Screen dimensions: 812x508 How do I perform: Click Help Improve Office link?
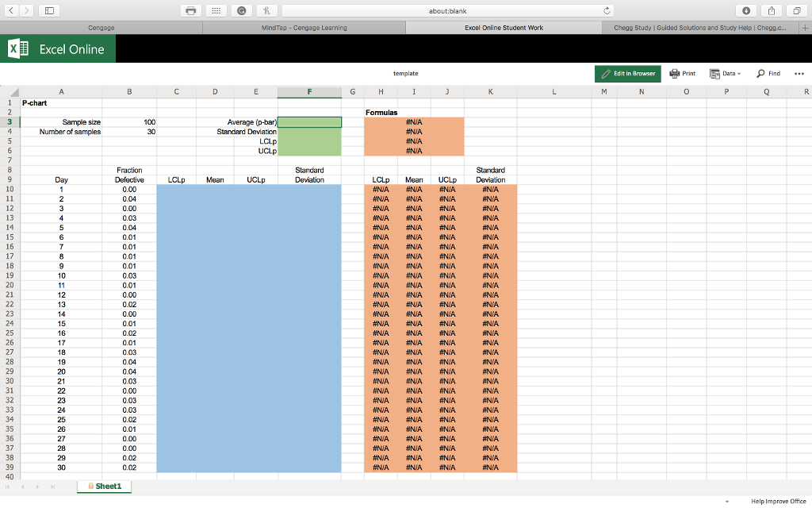tap(779, 502)
